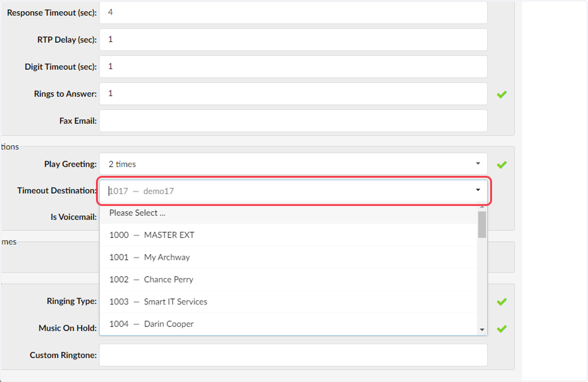
Task: Pick 1003 — Smart IT Services option
Action: tap(288, 302)
